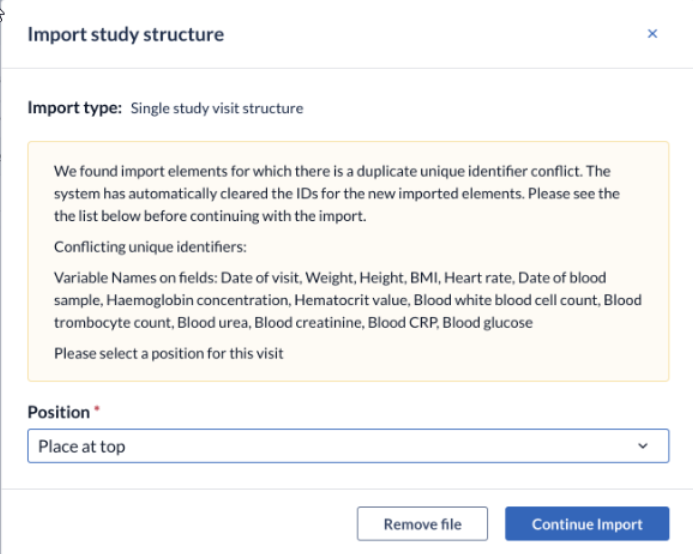Click the 'Import type:' label
The height and width of the screenshot is (554, 693).
(x=74, y=108)
